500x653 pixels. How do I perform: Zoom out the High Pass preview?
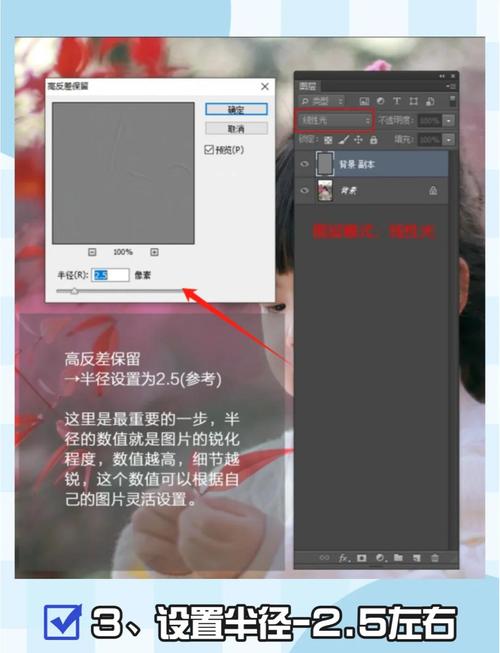point(92,252)
